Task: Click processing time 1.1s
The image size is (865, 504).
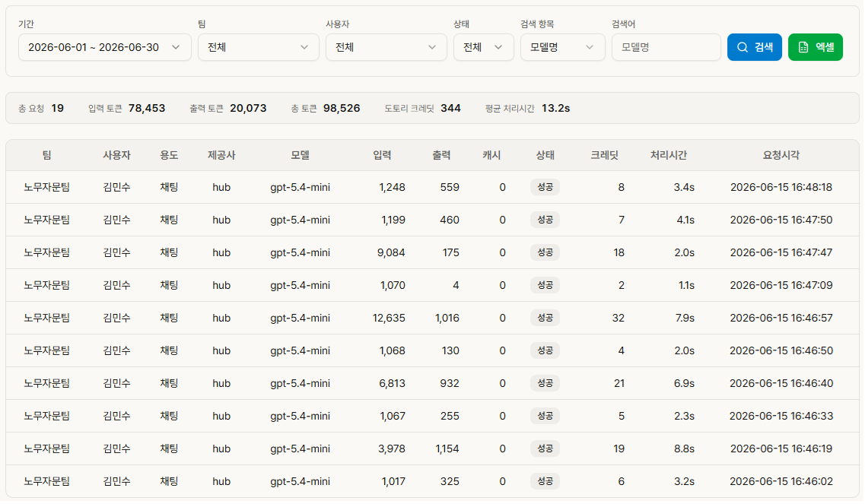Action: click(x=686, y=285)
